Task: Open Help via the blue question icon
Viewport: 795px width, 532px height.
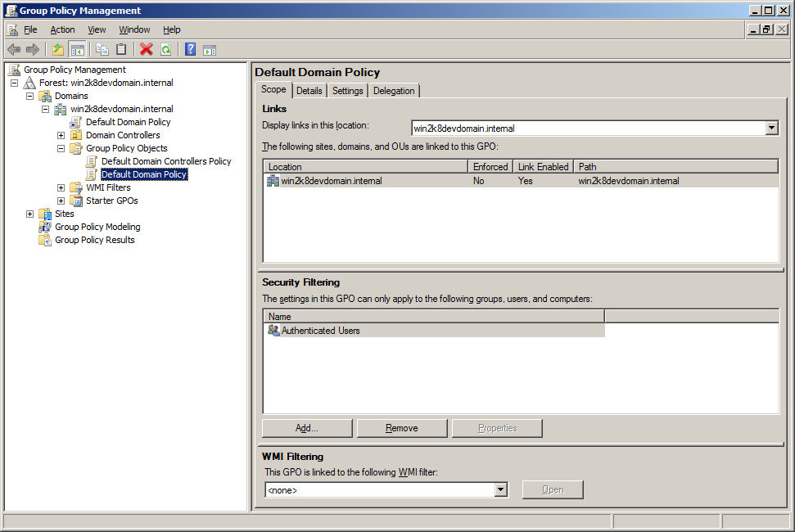Action: [x=190, y=49]
